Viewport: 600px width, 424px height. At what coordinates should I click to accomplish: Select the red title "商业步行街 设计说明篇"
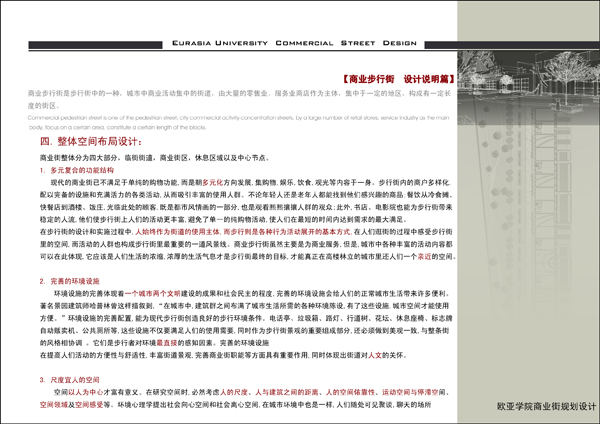398,79
